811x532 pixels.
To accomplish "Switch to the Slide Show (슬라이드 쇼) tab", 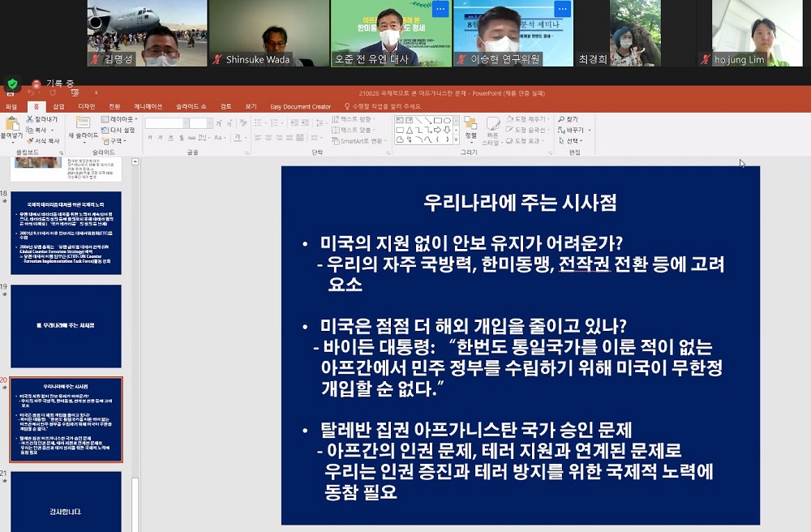I will click(191, 106).
